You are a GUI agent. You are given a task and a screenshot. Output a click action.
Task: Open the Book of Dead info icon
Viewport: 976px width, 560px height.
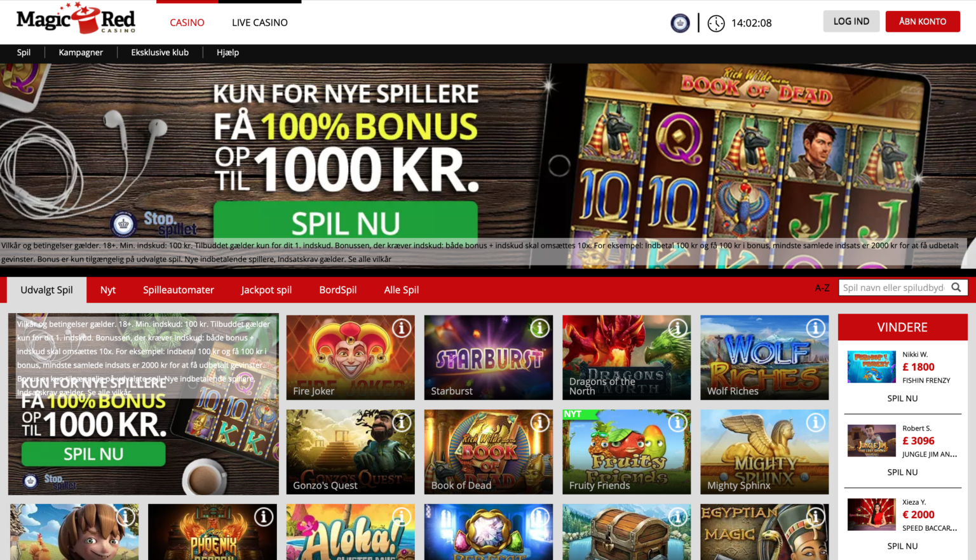(x=539, y=422)
